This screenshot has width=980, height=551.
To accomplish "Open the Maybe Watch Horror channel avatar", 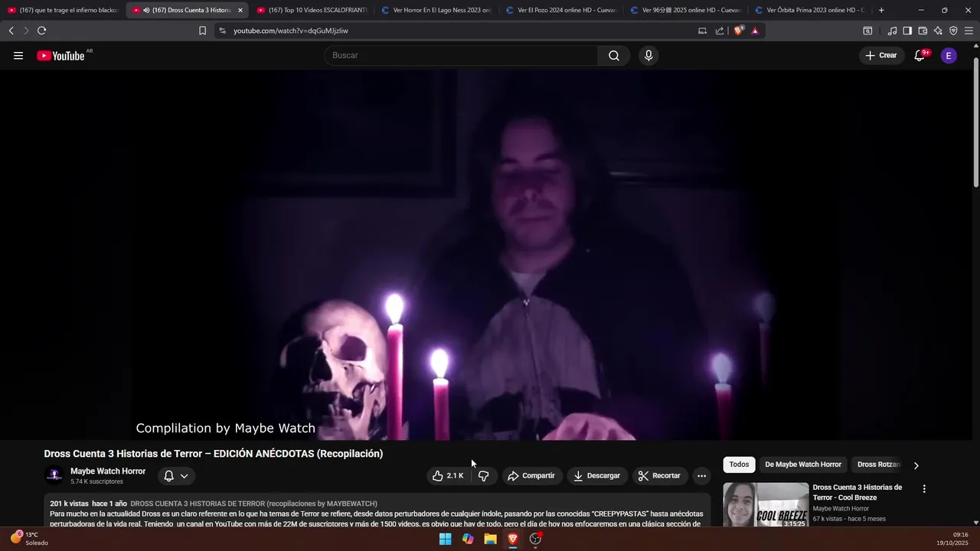I will pos(54,475).
